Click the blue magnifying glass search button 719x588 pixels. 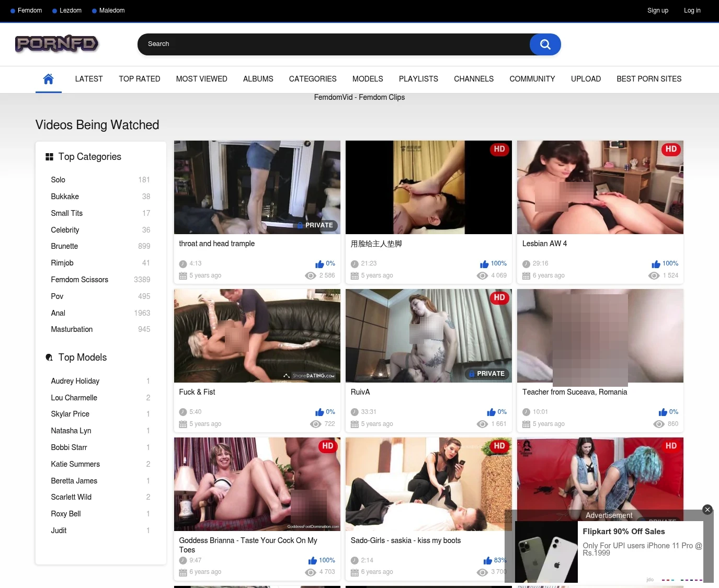[545, 44]
